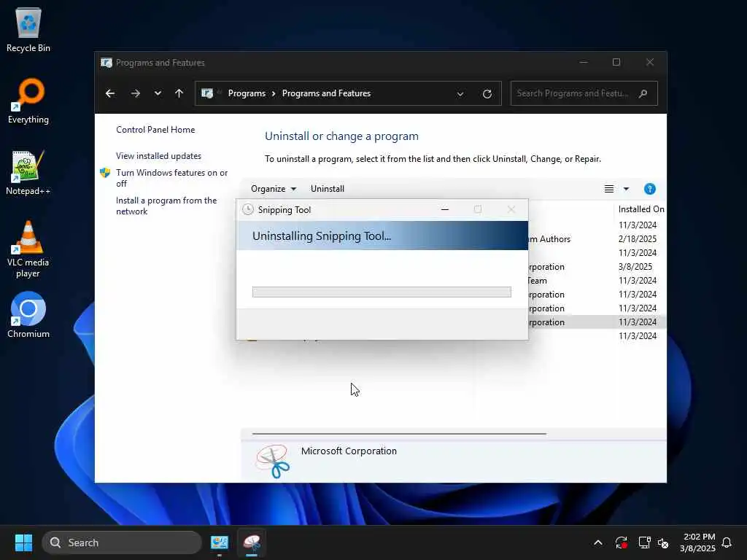This screenshot has height=560, width=747.
Task: Open the Windows Start menu
Action: click(x=23, y=542)
